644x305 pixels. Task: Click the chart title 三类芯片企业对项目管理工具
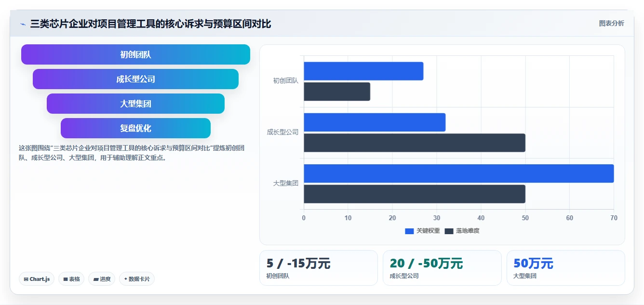coord(150,24)
